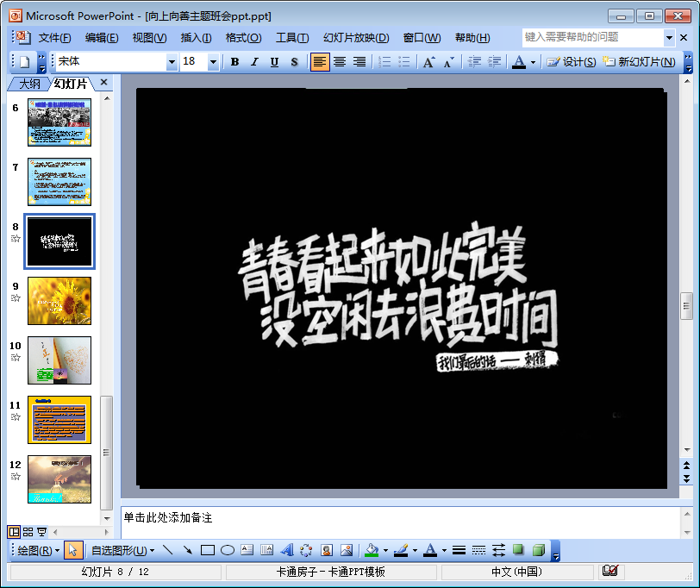Screen dimensions: 700x588
Task: Open the 设计(S) design pane
Action: (572, 62)
